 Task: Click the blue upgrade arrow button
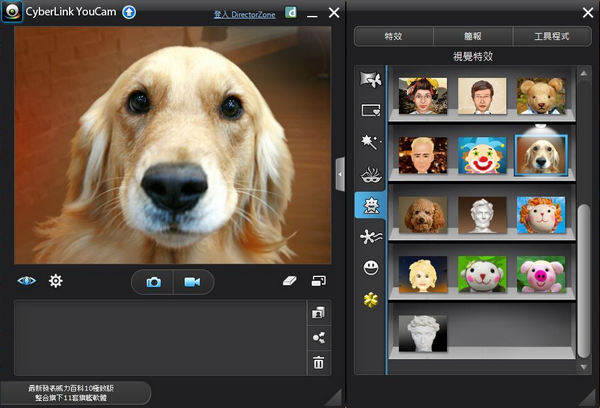[129, 12]
